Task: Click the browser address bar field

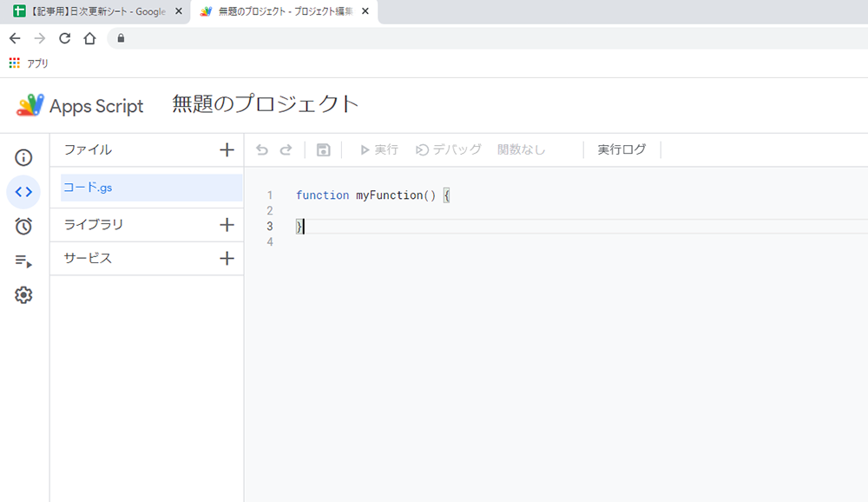Action: 487,38
